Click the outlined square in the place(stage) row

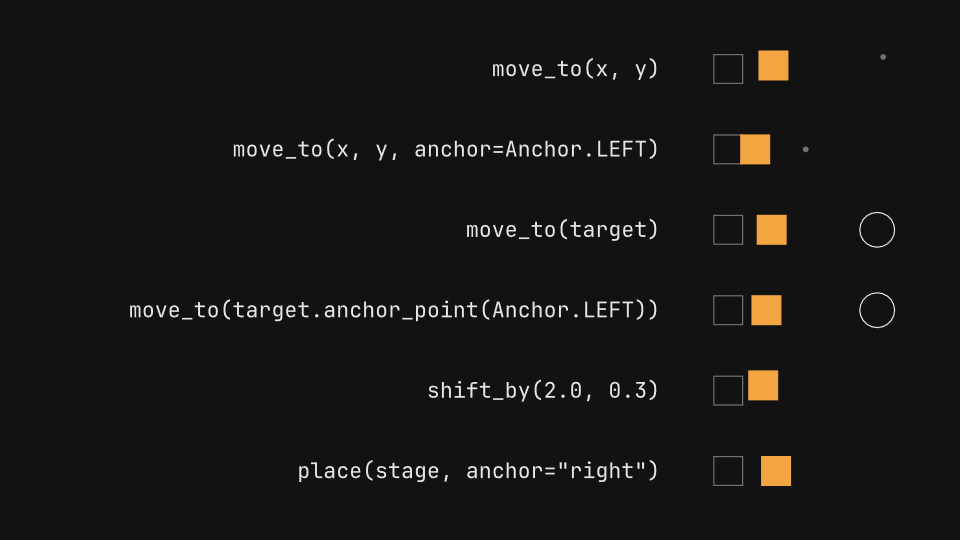coord(728,471)
